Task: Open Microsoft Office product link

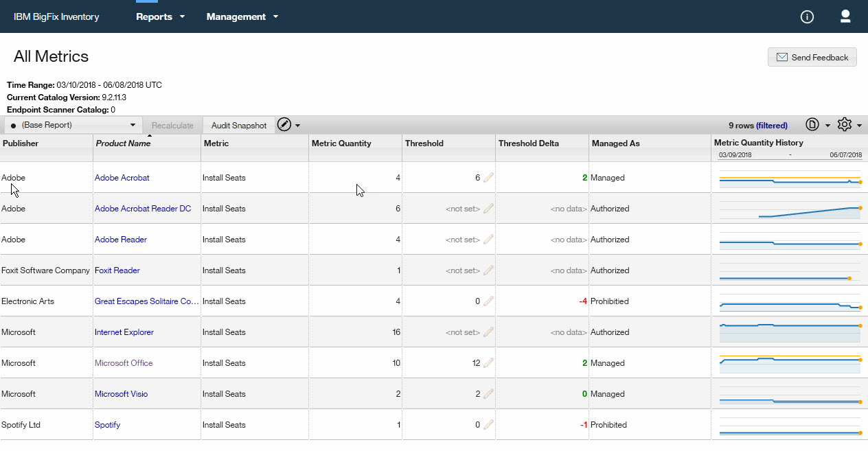Action: point(124,363)
